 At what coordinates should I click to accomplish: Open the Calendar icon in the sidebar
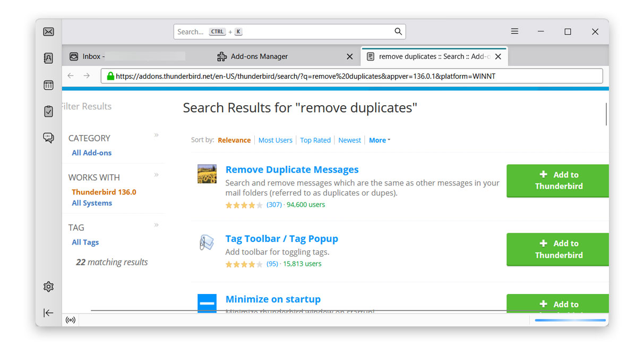point(48,85)
